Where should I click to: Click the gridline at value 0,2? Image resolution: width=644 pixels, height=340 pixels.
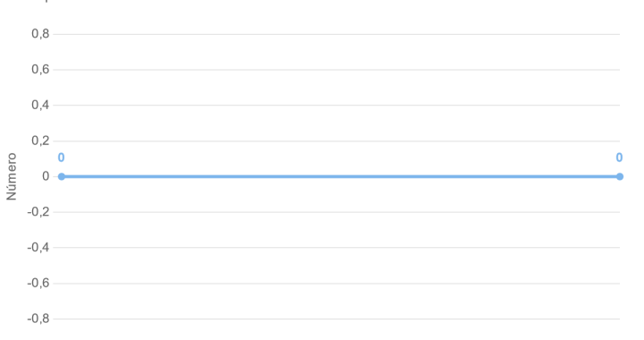[336, 140]
